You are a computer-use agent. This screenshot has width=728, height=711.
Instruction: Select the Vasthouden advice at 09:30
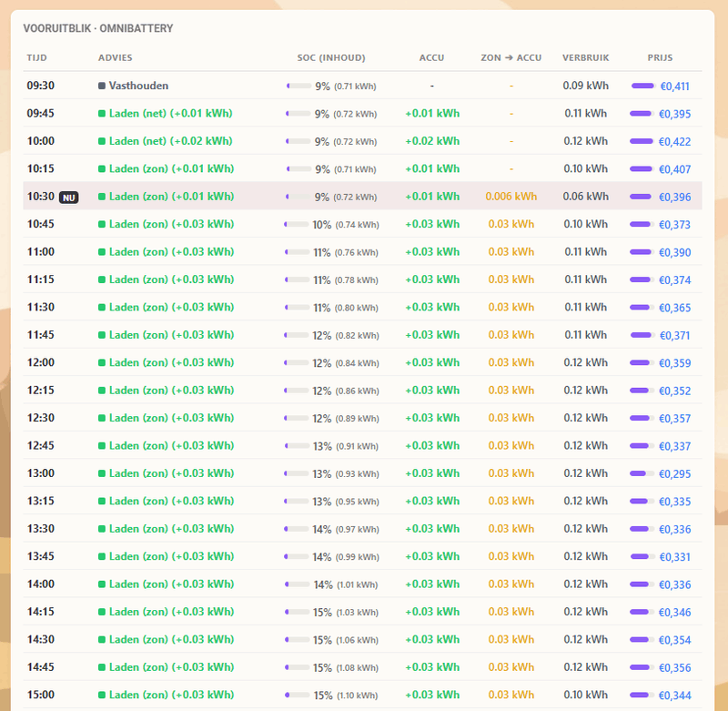click(138, 86)
